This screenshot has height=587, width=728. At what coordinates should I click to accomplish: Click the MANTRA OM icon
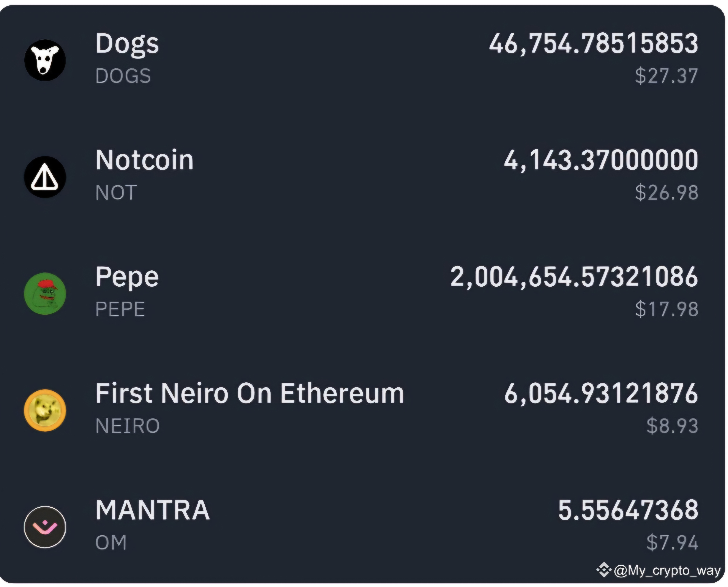tap(45, 527)
